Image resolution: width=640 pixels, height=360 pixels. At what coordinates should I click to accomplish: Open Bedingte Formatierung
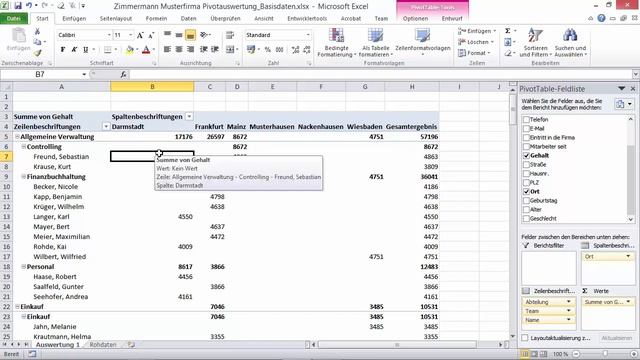click(x=337, y=42)
